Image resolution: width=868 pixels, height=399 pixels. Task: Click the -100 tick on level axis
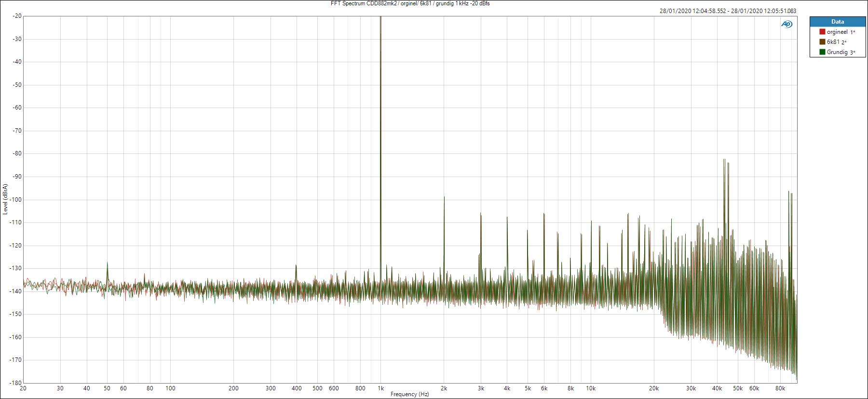point(15,200)
